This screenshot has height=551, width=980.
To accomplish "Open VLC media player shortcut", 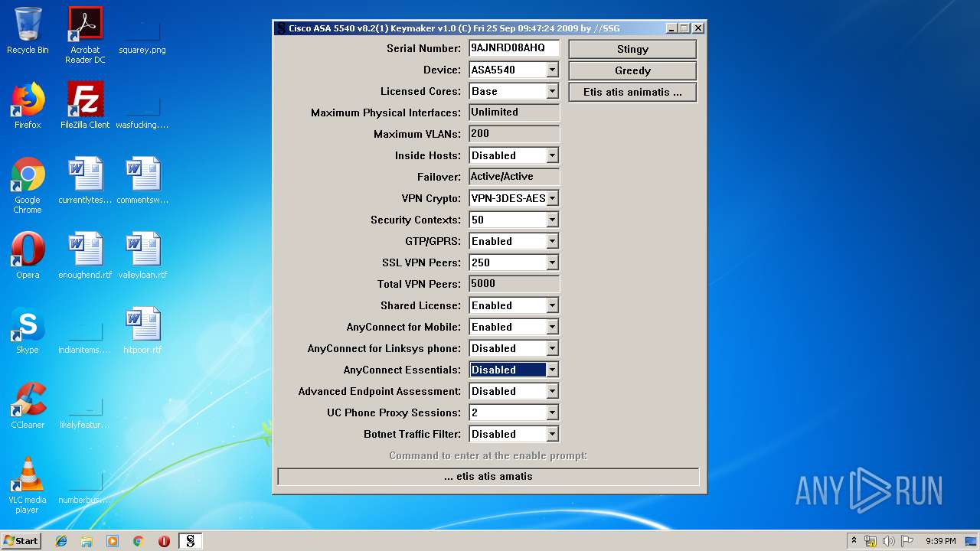I will click(x=28, y=485).
